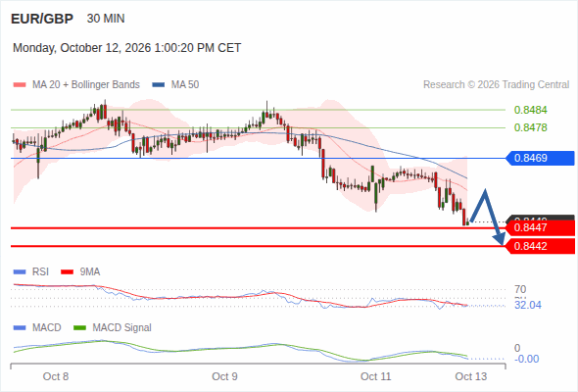Click the red 9MA legend swatch
This screenshot has width=578, height=392.
tap(67, 272)
